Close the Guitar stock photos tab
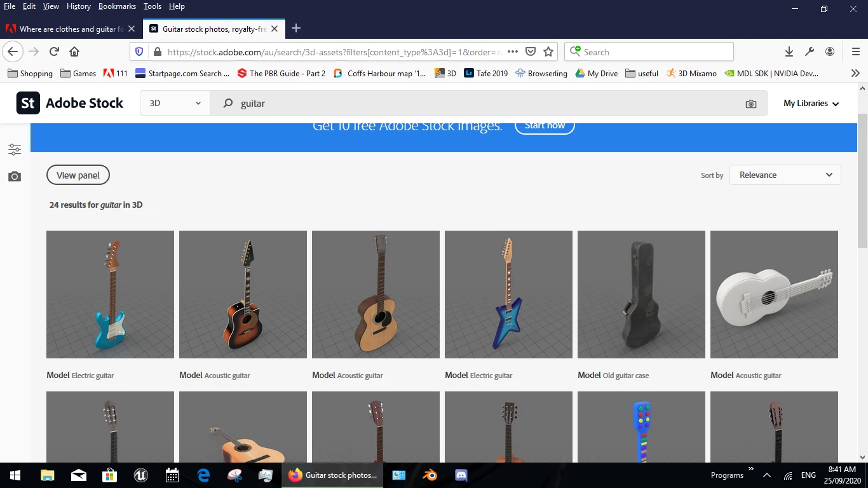Image resolution: width=868 pixels, height=488 pixels. pos(275,29)
